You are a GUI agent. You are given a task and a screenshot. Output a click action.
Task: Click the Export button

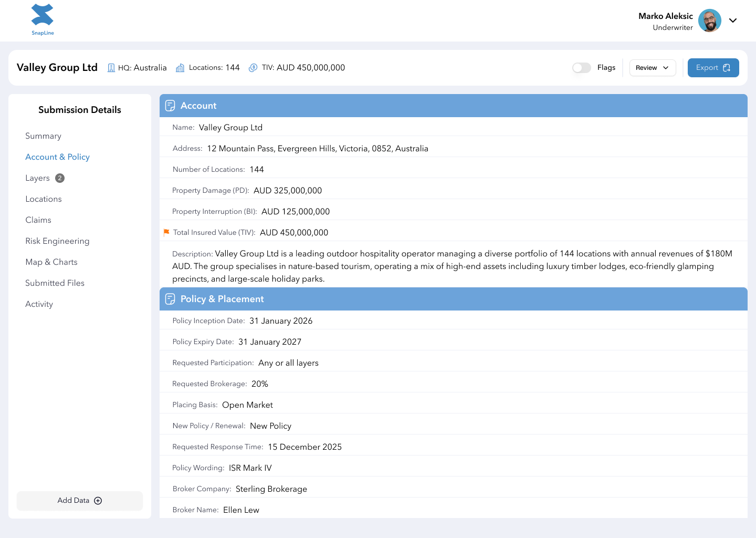(x=713, y=67)
